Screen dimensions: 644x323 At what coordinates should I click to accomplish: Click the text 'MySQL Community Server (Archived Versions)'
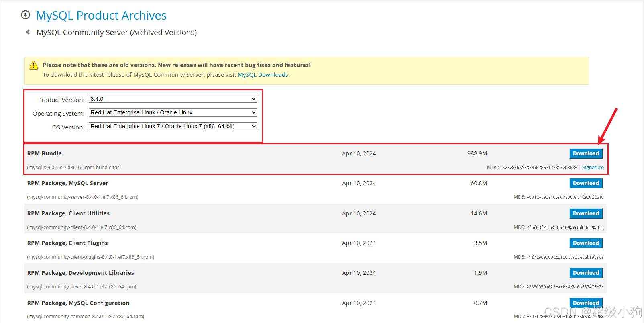coord(116,32)
